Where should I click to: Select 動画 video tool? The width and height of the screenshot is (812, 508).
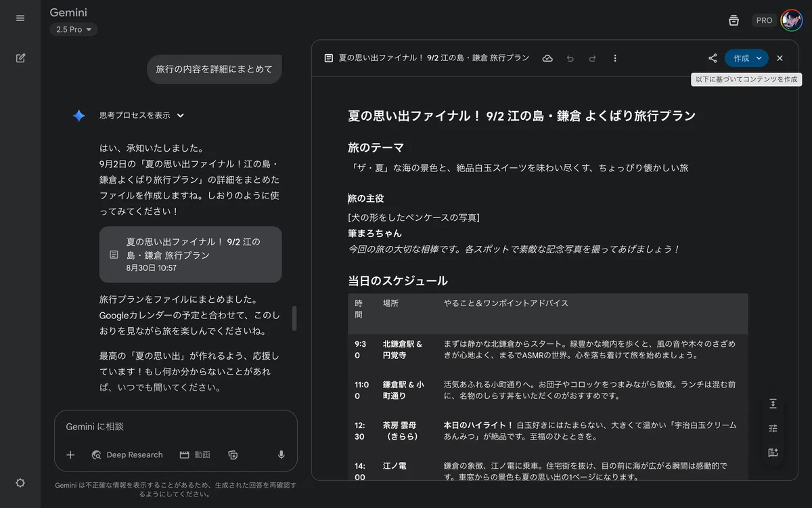click(195, 455)
